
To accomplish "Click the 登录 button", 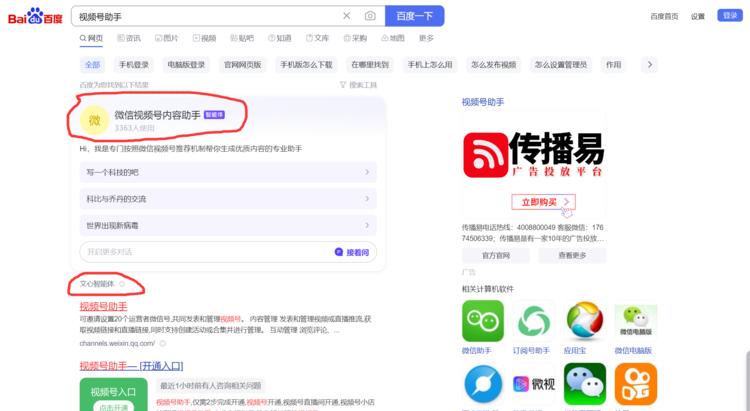I will point(730,16).
